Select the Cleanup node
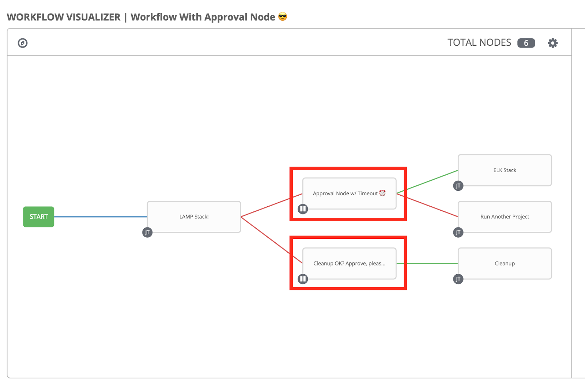This screenshot has height=392, width=585. tap(505, 263)
